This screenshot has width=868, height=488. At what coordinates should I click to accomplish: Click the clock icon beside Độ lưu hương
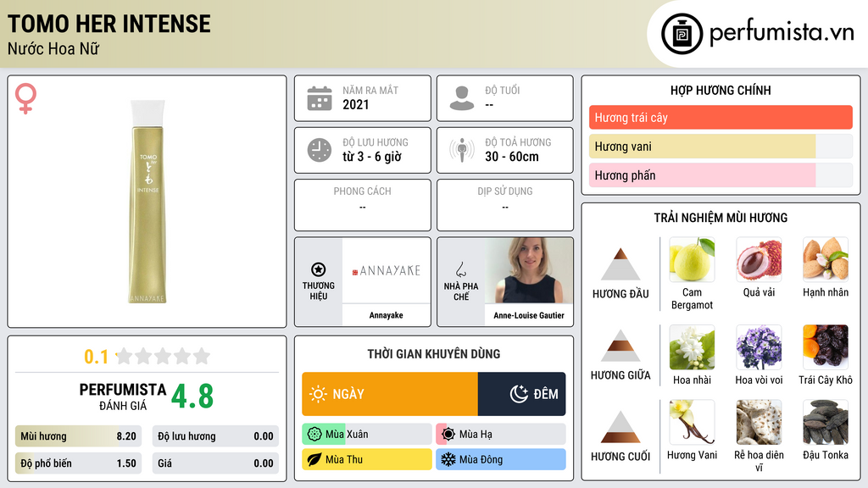(320, 150)
